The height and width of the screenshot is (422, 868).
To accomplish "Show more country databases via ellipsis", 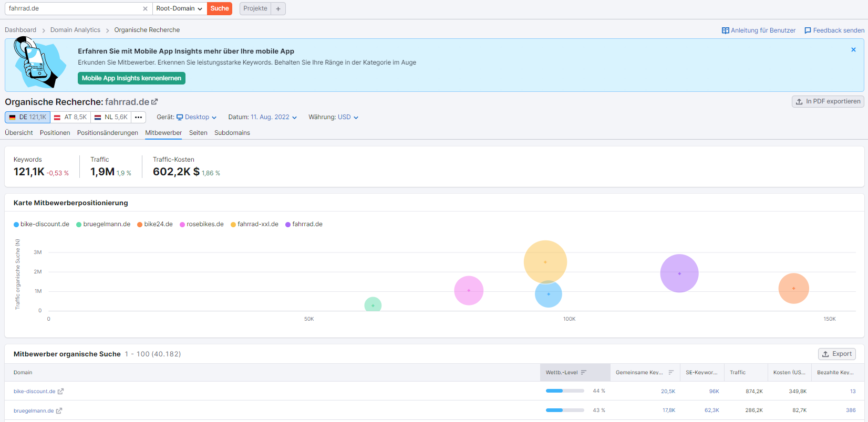I will point(138,117).
